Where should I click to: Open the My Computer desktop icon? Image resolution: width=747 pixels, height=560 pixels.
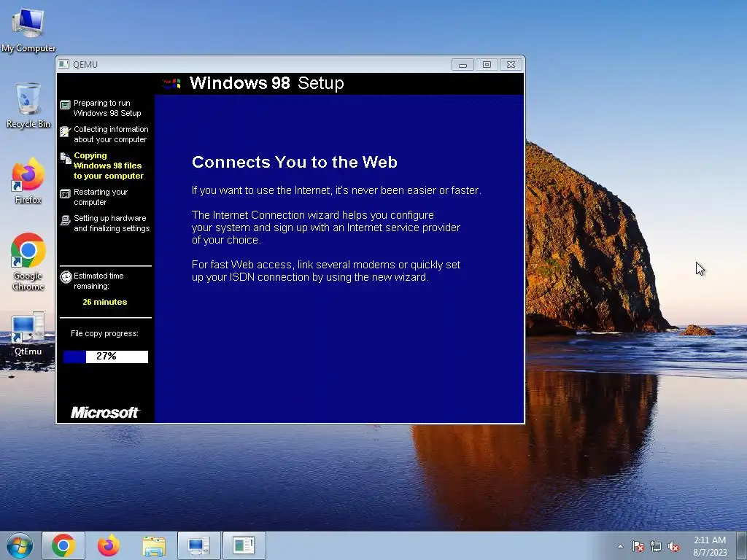(x=28, y=29)
